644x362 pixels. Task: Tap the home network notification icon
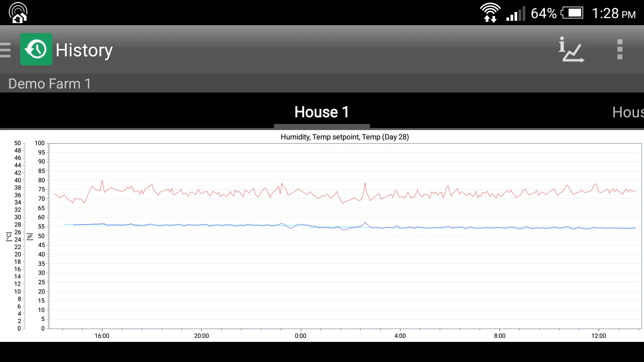coord(18,12)
